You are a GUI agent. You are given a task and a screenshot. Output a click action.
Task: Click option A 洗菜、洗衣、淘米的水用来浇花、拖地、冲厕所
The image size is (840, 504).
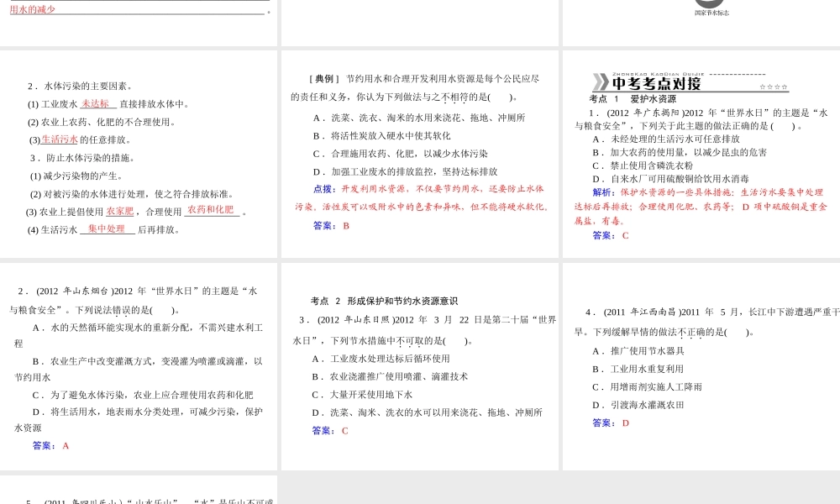[x=419, y=118]
